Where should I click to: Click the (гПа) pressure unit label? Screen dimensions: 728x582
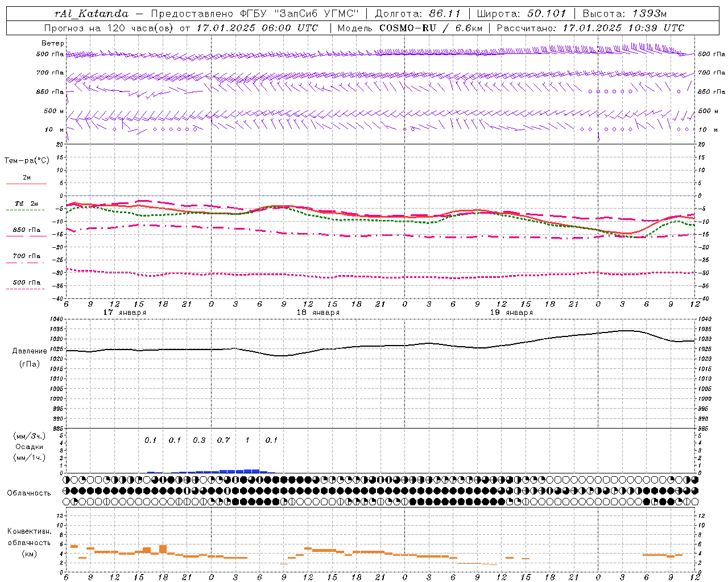point(30,364)
